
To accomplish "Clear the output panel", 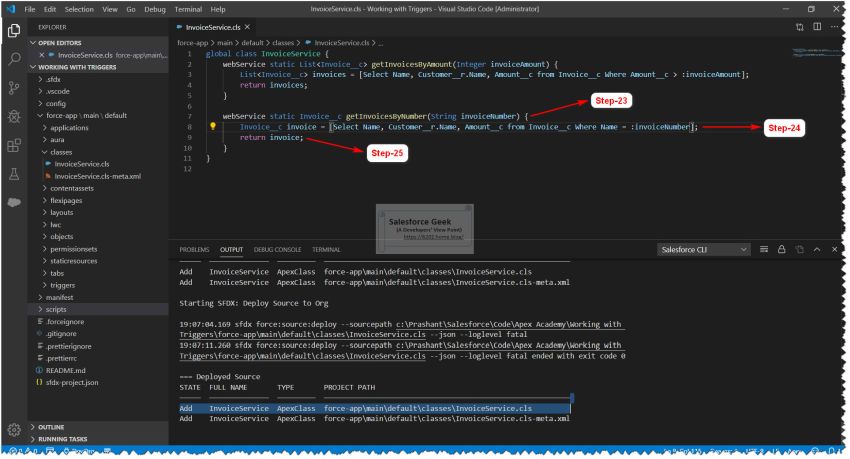I will point(764,249).
